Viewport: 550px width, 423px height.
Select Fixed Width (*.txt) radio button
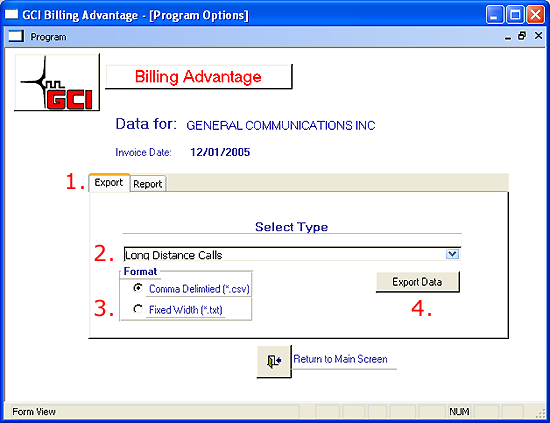138,309
